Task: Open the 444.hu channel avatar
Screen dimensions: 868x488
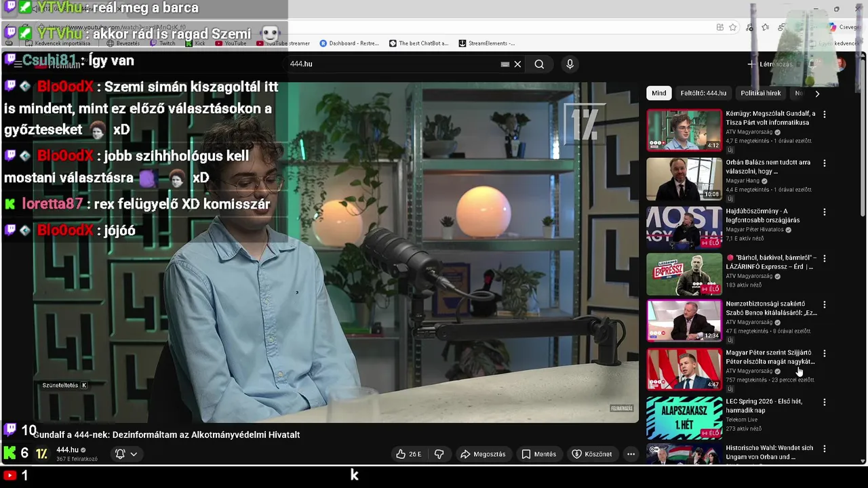Action: coord(42,454)
